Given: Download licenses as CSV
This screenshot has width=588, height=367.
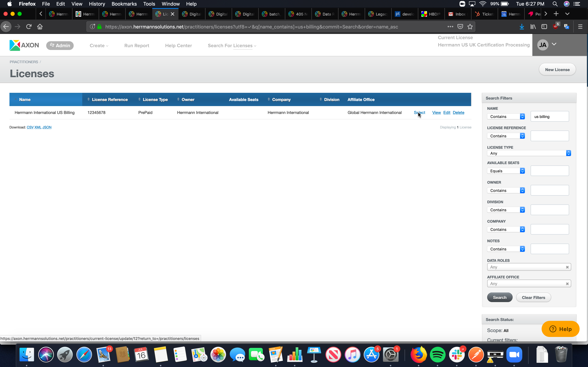Looking at the screenshot, I should pyautogui.click(x=30, y=127).
